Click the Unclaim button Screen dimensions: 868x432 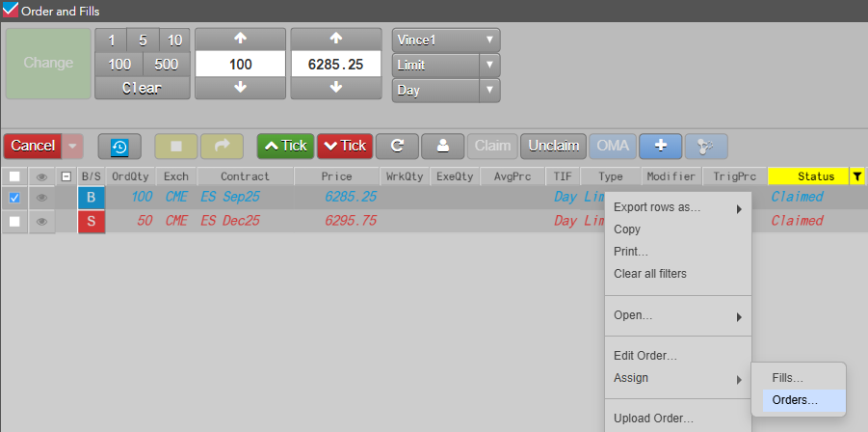(553, 146)
